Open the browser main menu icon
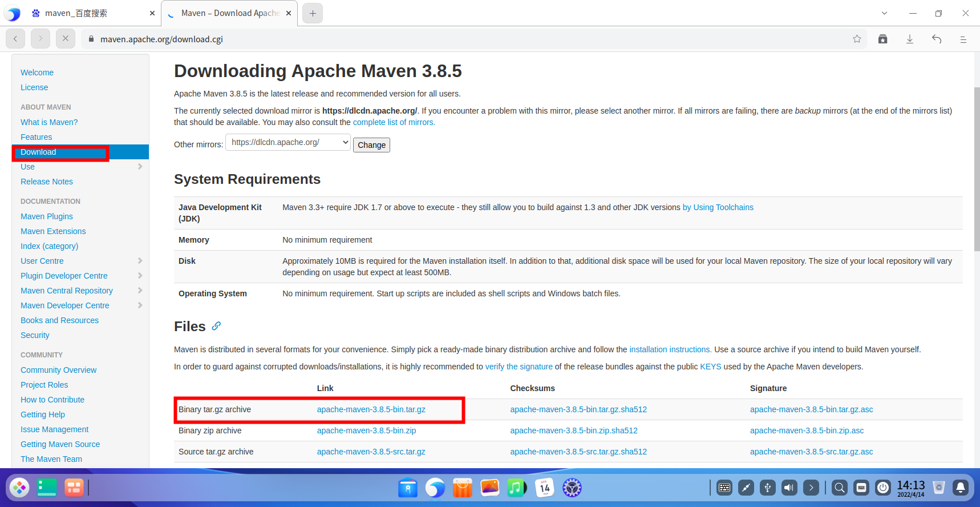This screenshot has height=507, width=980. (x=963, y=39)
